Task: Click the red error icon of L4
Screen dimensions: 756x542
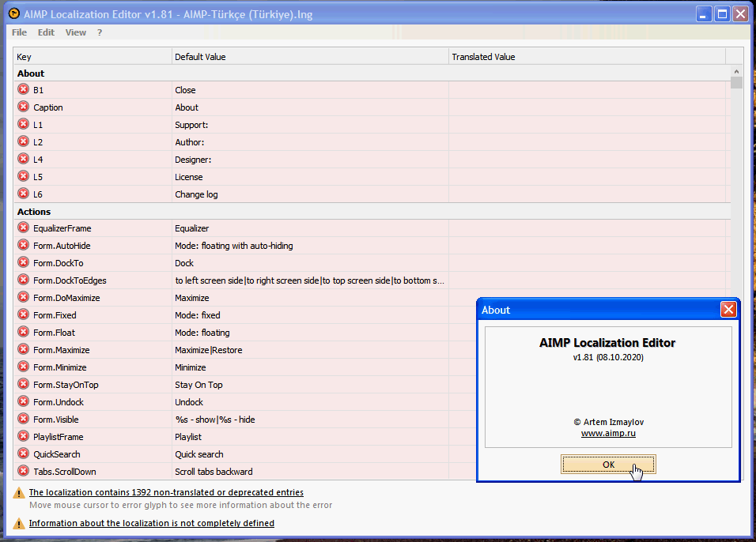Action: [23, 159]
